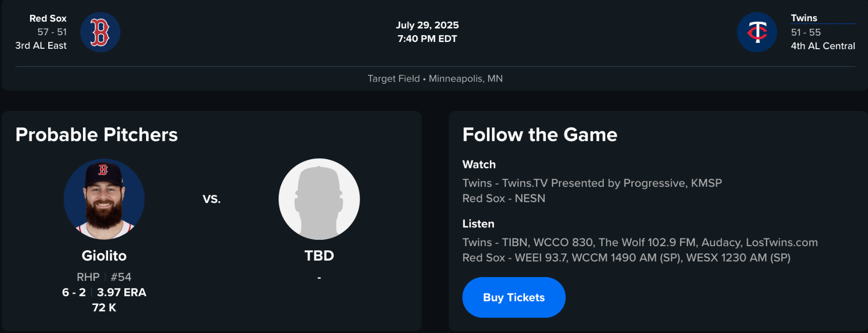Click the 7:40 PM EDT game time
The height and width of the screenshot is (333, 868).
(427, 39)
